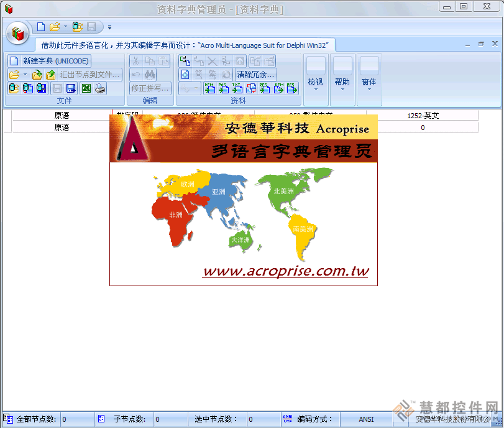Click the 1252-英文 column header

click(x=423, y=116)
